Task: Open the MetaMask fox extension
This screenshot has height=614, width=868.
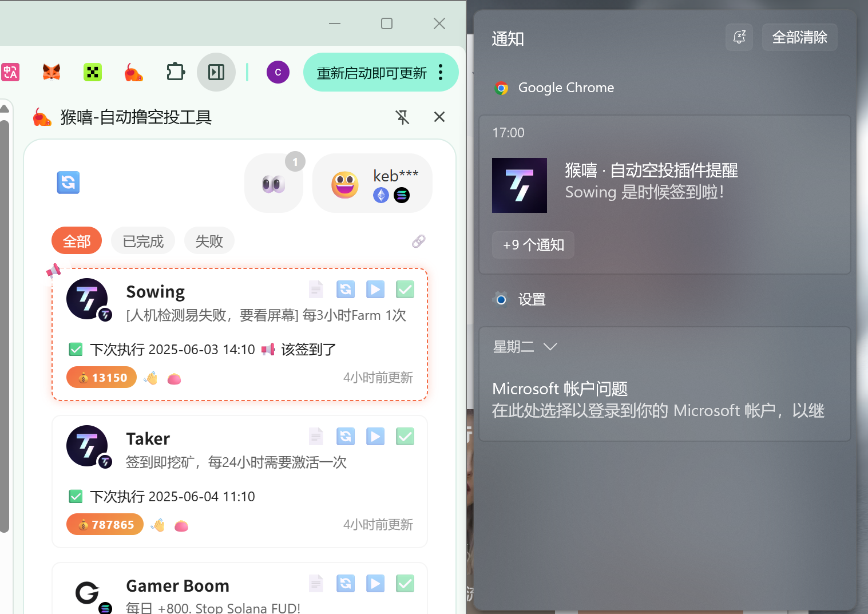Action: coord(51,72)
